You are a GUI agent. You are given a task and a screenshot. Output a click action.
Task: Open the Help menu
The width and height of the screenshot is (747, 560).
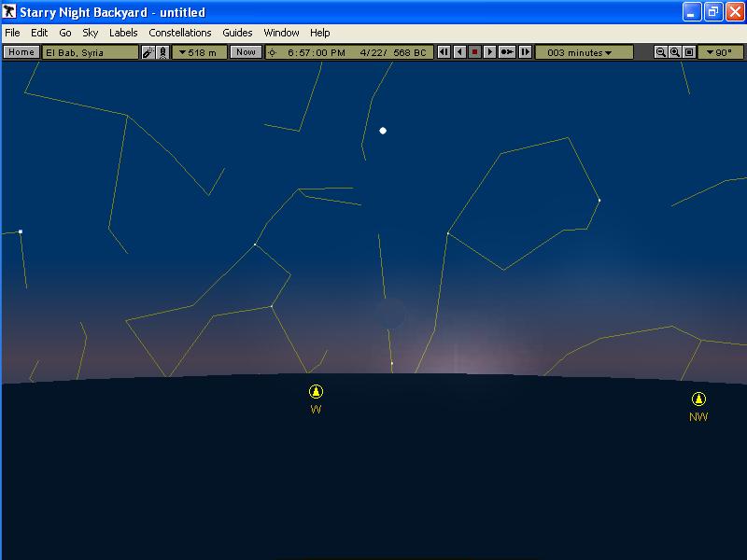[319, 33]
